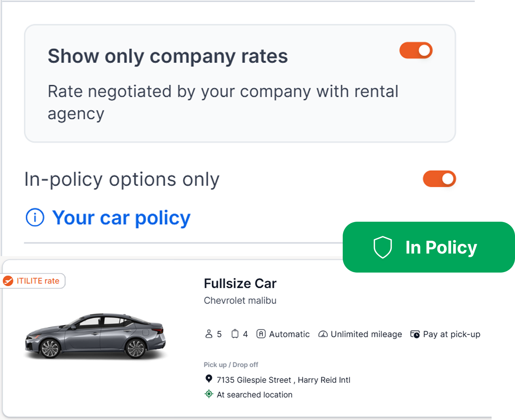Image resolution: width=515 pixels, height=420 pixels.
Task: Click the shield icon in In Policy badge
Action: coord(383,247)
